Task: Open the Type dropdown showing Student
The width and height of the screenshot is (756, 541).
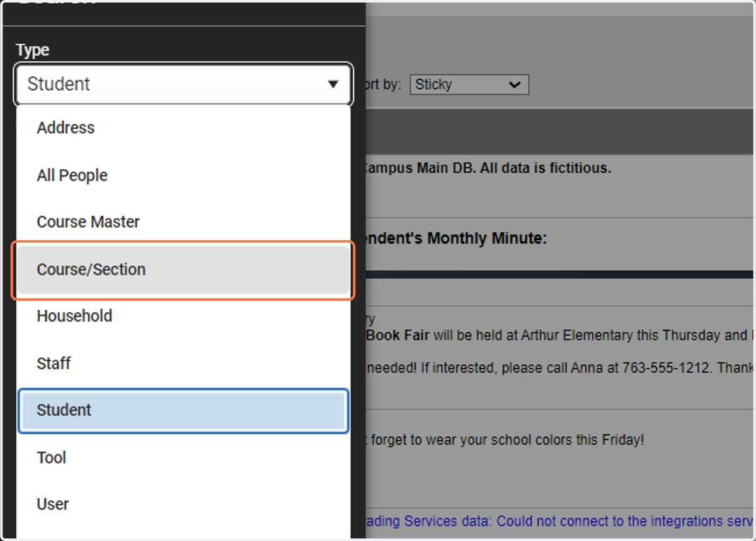Action: click(x=183, y=84)
